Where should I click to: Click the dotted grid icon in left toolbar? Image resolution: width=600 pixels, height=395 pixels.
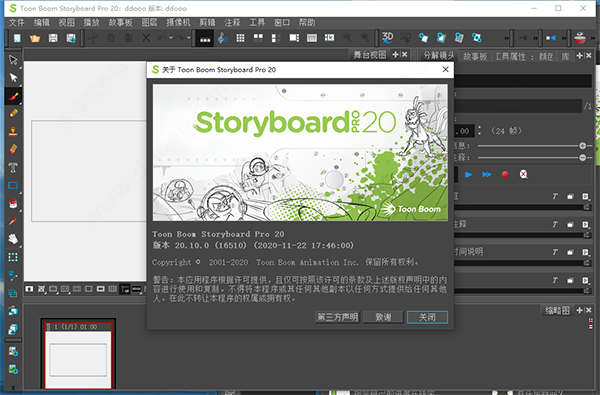coord(13,257)
